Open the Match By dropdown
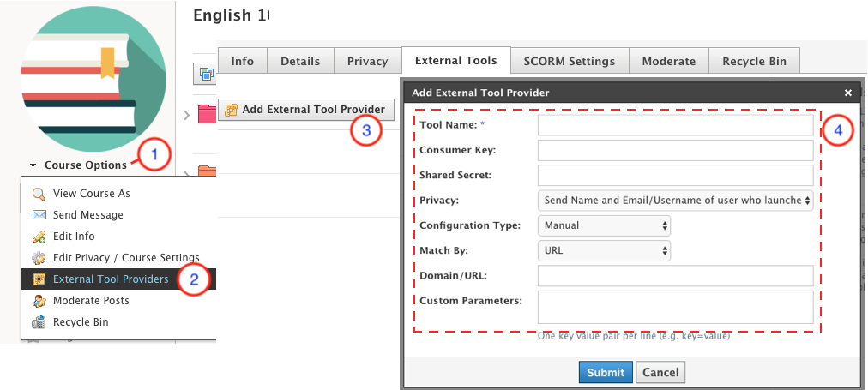868x390 pixels. pos(604,251)
